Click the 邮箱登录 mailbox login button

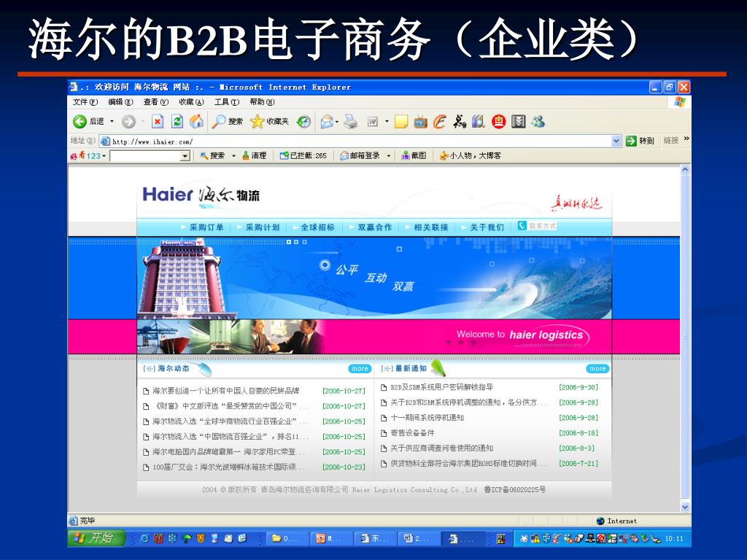click(x=360, y=156)
